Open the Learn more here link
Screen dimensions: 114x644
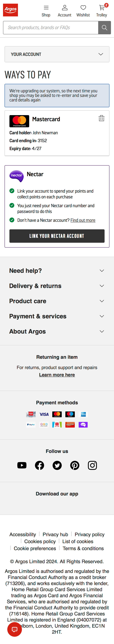57,375
